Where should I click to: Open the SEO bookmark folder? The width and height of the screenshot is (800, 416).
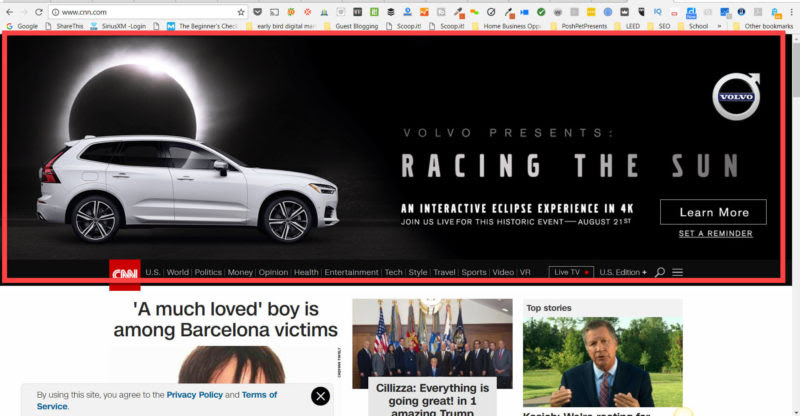(x=659, y=26)
